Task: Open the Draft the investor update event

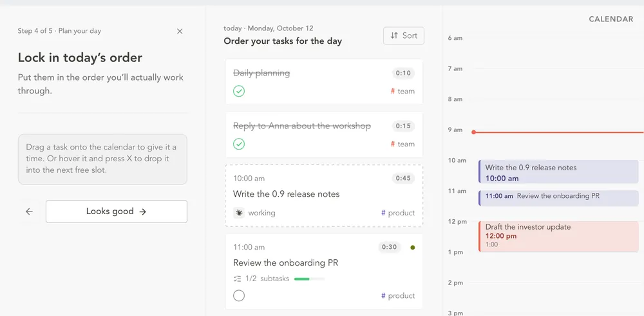Action: pos(558,236)
